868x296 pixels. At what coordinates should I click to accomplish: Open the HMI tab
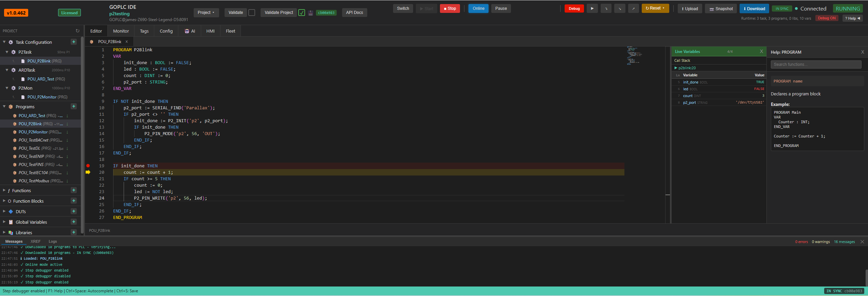point(210,31)
